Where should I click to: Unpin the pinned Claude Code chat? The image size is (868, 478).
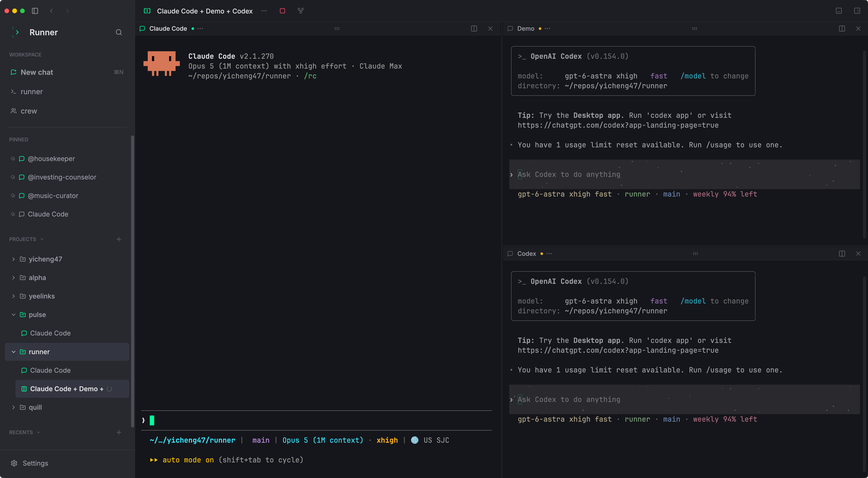click(13, 214)
